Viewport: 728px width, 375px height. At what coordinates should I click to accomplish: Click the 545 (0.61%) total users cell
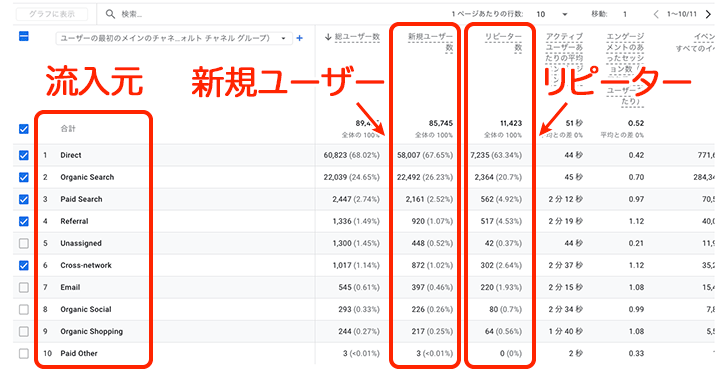coord(359,287)
